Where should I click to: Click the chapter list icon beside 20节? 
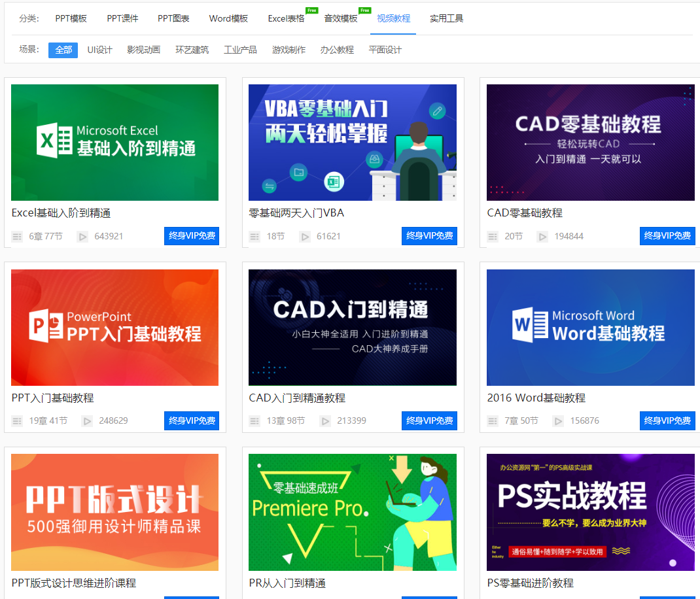493,237
